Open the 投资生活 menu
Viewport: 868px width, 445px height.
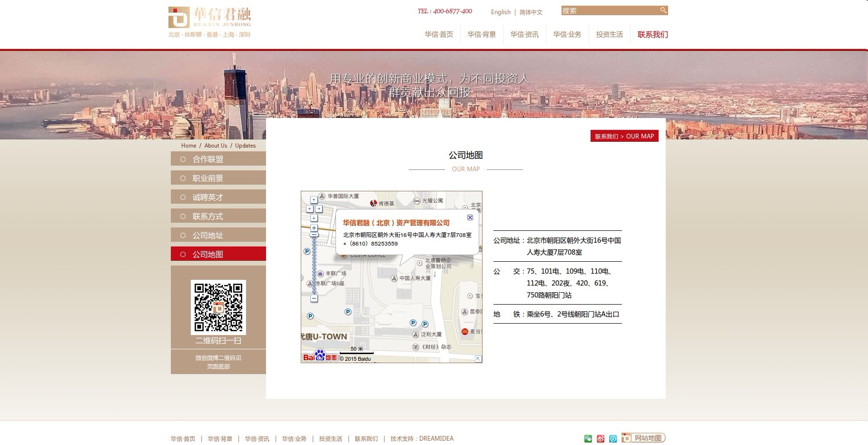click(610, 34)
